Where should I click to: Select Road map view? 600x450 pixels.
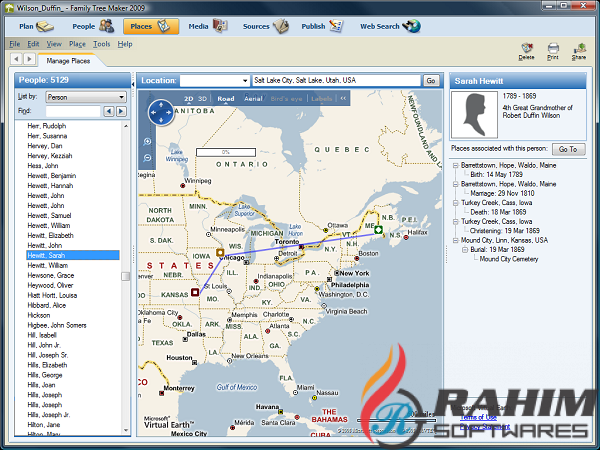click(x=226, y=99)
